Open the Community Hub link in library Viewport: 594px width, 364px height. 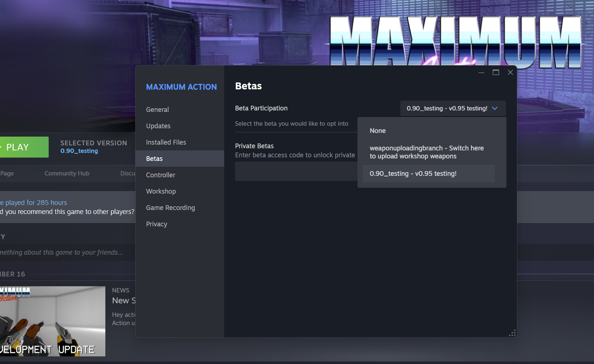tap(67, 174)
